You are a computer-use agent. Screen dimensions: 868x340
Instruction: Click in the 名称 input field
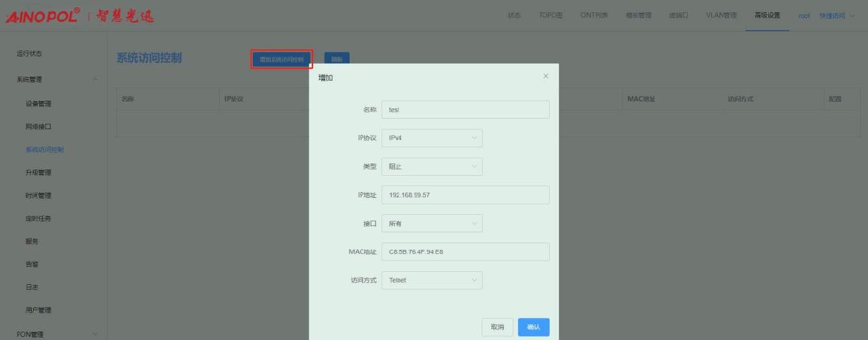pos(465,110)
